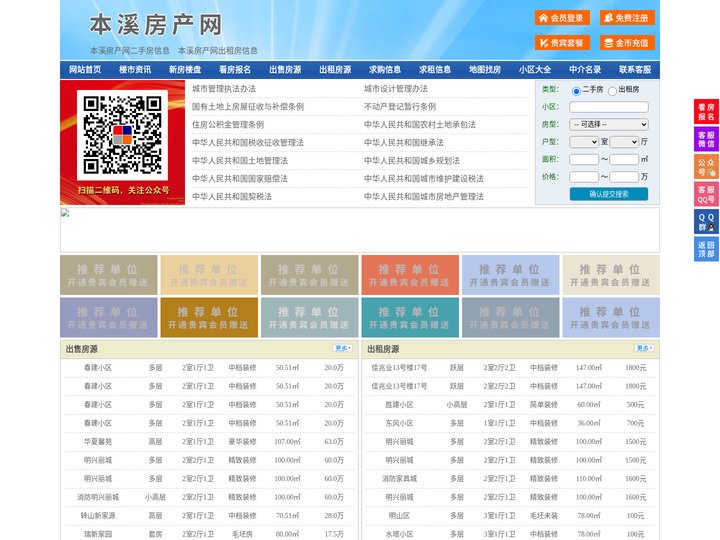The width and height of the screenshot is (720, 540).
Task: Open 中华人民共和国城乡规划法 link
Action: [412, 160]
